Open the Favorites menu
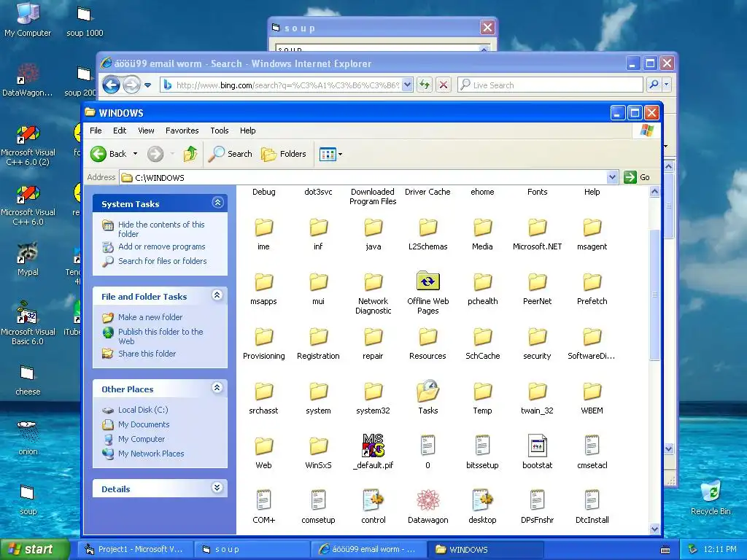The height and width of the screenshot is (560, 747). (182, 131)
